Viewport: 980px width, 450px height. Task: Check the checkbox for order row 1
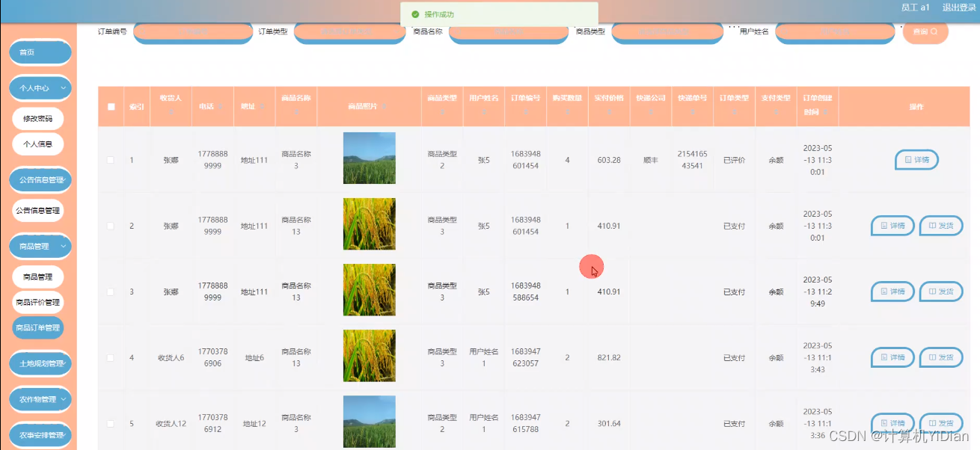[x=111, y=159]
